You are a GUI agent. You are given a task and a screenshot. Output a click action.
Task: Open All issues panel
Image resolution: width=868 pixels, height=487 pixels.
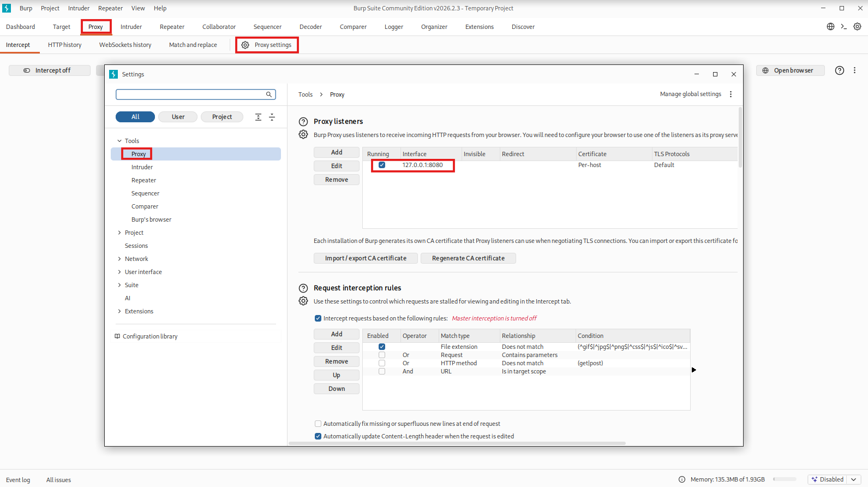click(x=58, y=480)
